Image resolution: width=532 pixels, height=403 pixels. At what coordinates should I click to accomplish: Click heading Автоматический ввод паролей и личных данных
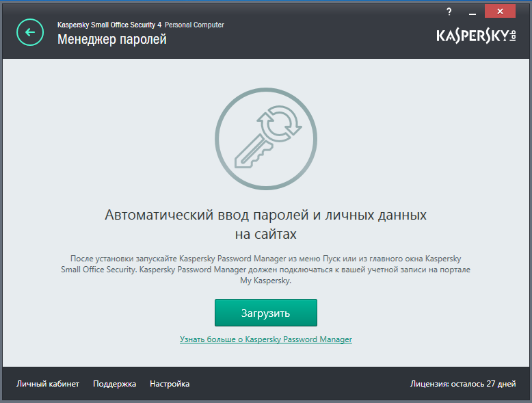point(266,224)
